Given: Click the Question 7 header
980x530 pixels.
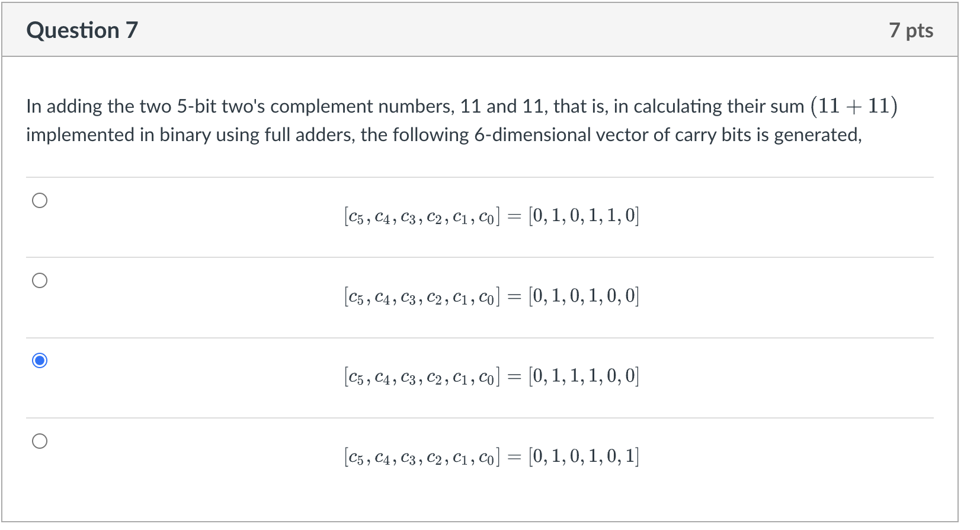Looking at the screenshot, I should point(82,29).
